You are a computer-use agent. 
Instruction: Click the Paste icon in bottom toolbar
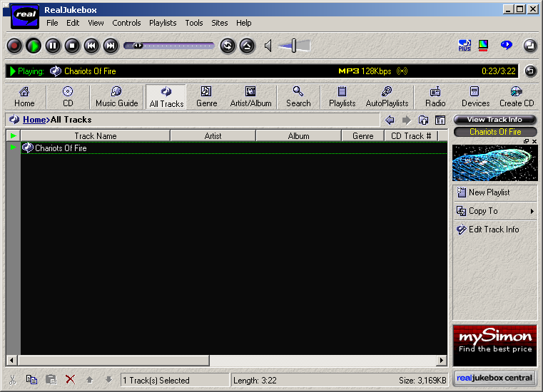51,380
